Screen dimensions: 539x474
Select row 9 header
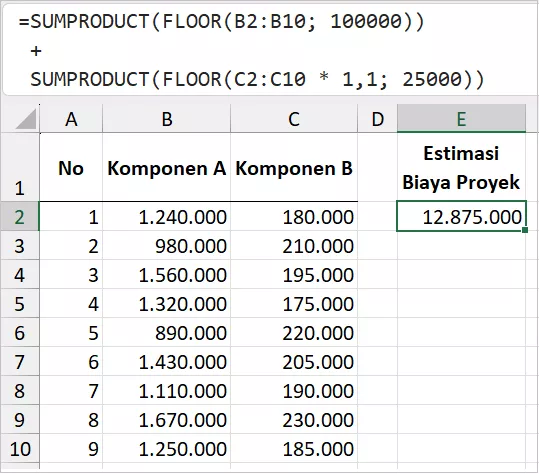point(20,419)
